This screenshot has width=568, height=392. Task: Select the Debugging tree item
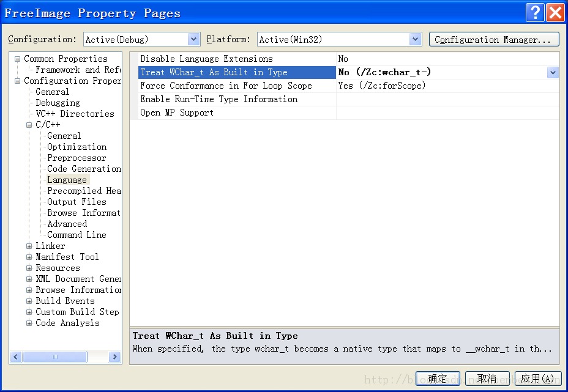tap(58, 103)
